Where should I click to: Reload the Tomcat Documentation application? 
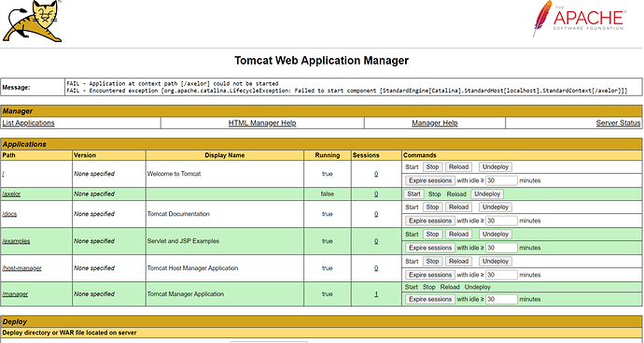(x=459, y=207)
